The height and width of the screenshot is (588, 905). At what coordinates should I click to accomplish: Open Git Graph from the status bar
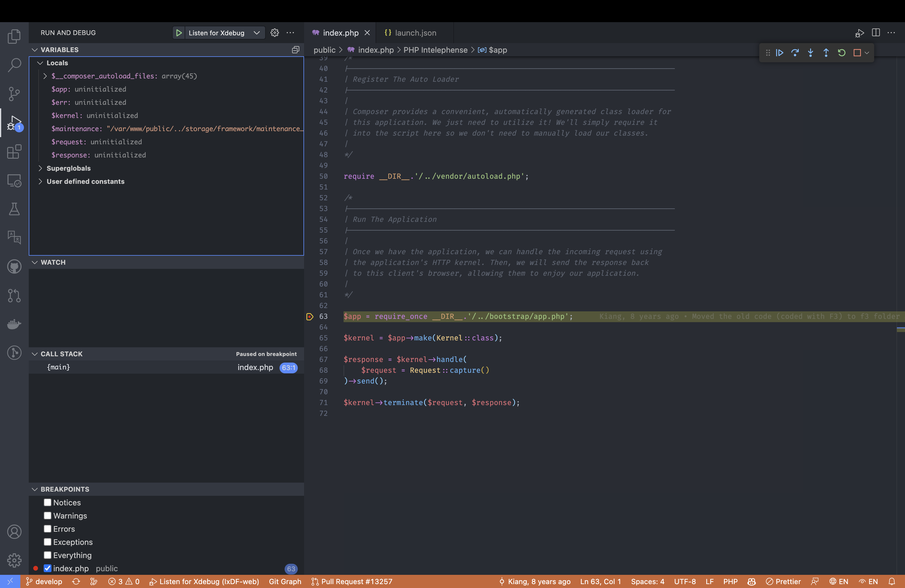[x=285, y=581]
